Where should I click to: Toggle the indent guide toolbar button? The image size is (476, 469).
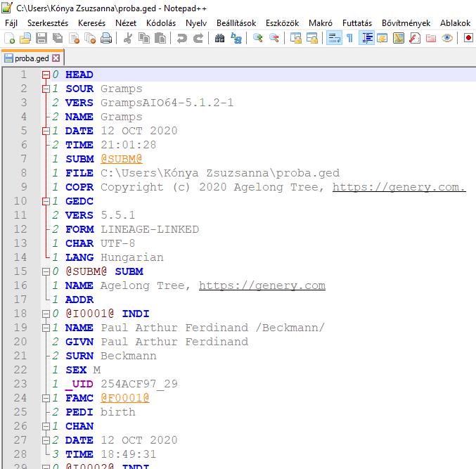(x=367, y=39)
